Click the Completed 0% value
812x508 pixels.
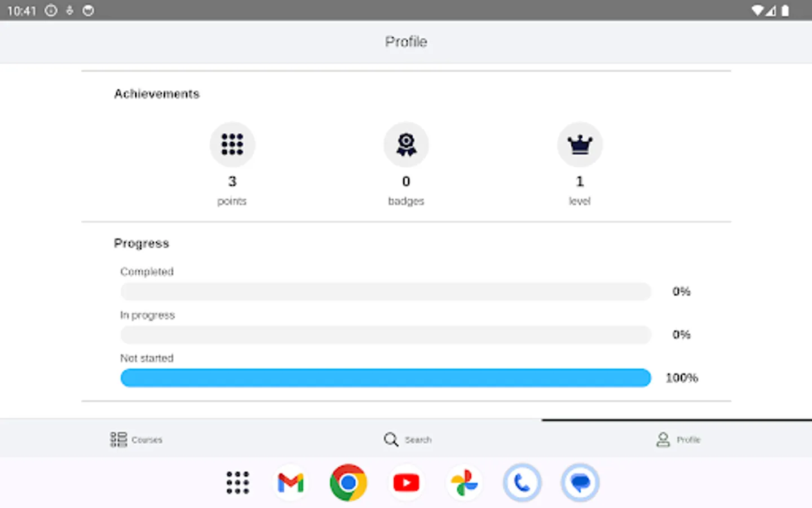[681, 291]
